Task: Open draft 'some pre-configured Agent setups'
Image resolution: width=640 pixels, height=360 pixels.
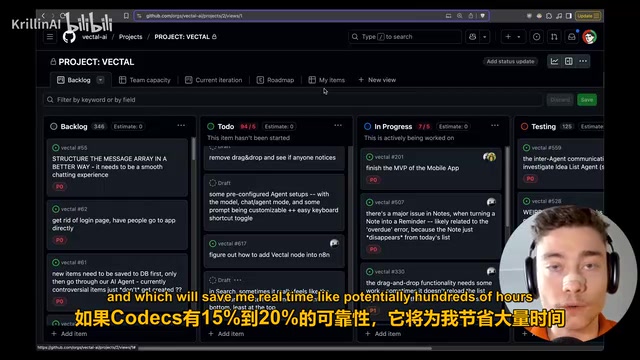Action: [x=274, y=202]
